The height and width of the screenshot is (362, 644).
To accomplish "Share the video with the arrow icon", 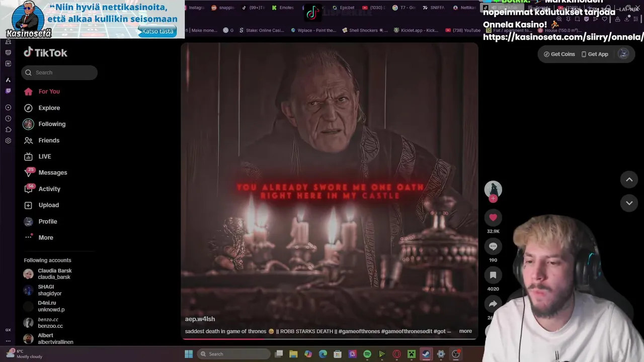I will [x=493, y=304].
